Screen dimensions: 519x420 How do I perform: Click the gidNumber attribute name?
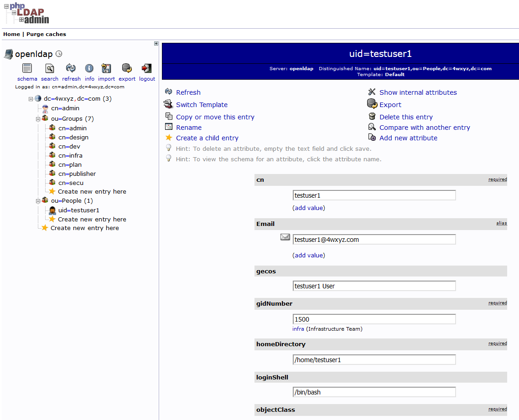[x=275, y=303]
